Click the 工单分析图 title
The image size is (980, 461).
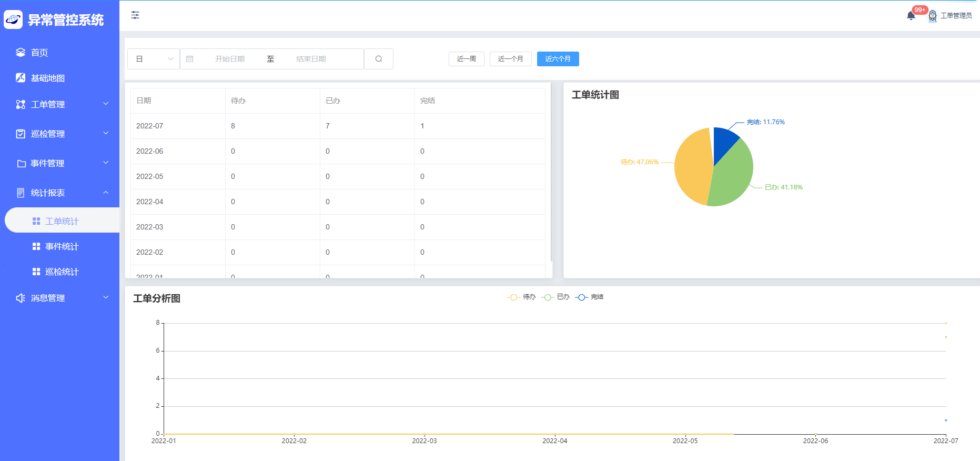(157, 298)
